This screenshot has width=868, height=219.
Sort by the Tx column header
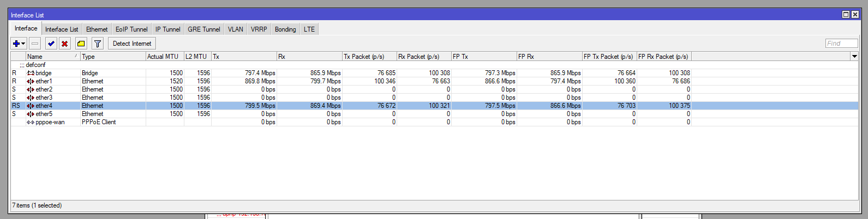pos(244,56)
